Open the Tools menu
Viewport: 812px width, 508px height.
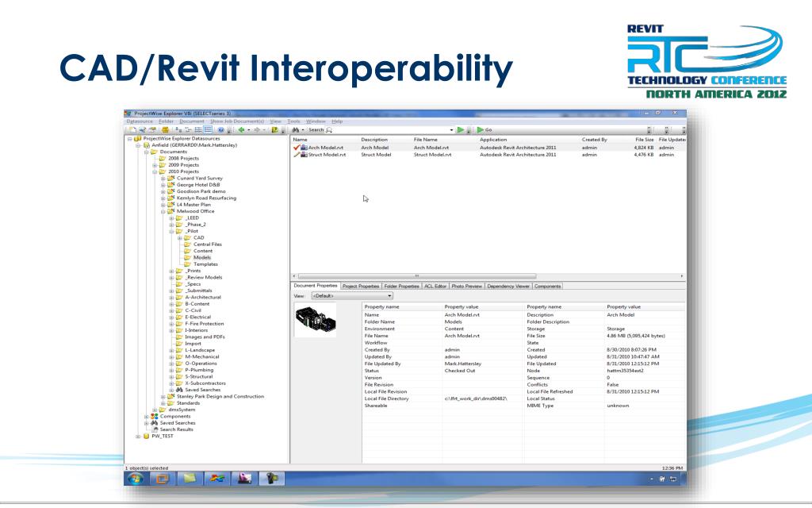tap(293, 121)
